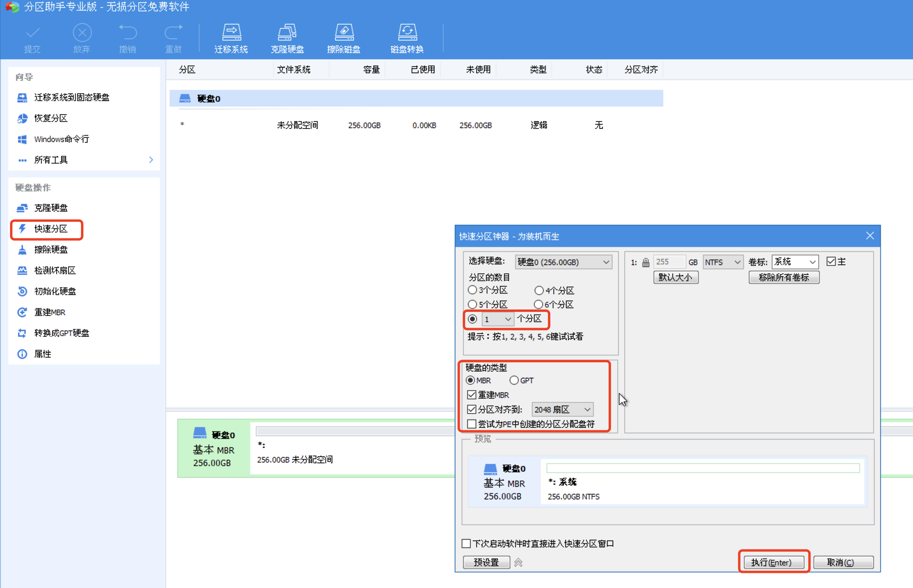Image resolution: width=913 pixels, height=588 pixels.
Task: Choose the 4个分区 radio option
Action: click(x=539, y=290)
